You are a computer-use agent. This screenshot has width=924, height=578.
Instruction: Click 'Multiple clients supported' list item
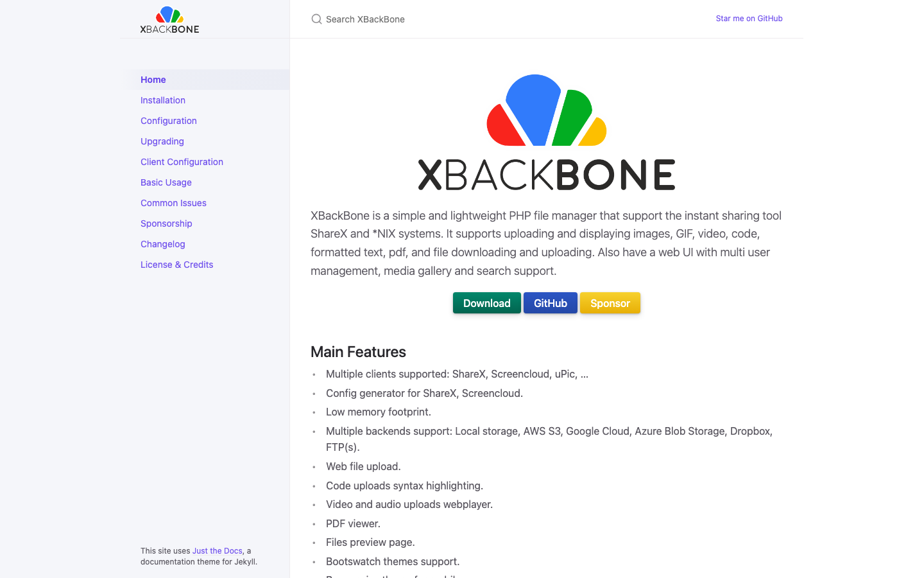[x=457, y=374]
